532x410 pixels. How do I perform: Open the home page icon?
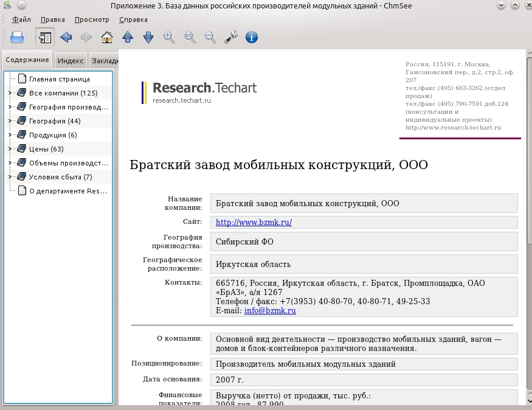click(107, 37)
